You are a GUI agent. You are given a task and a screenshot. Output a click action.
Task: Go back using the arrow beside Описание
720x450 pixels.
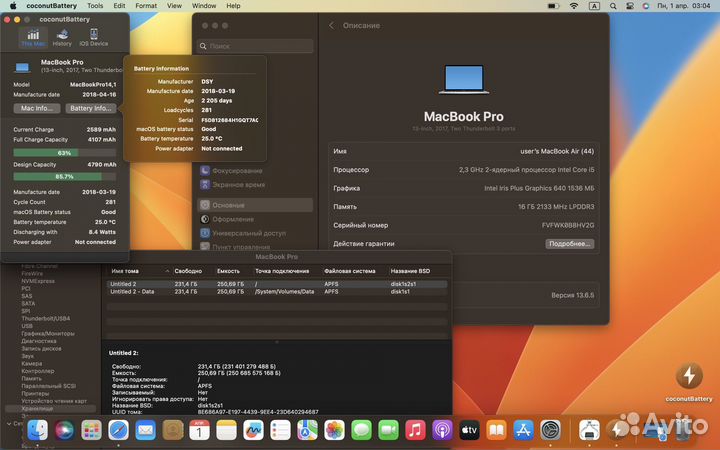pos(332,26)
